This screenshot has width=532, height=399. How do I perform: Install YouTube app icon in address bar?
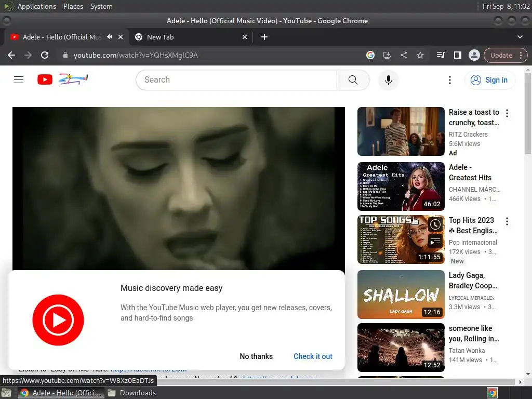[387, 55]
